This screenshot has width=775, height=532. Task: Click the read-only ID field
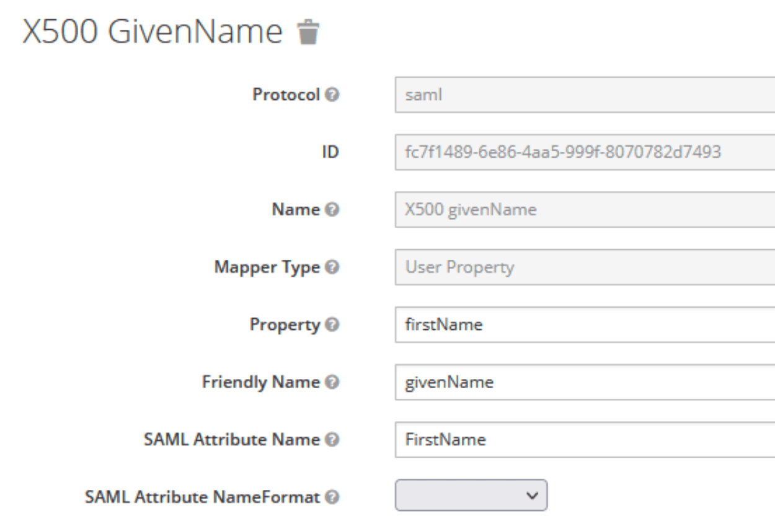585,152
